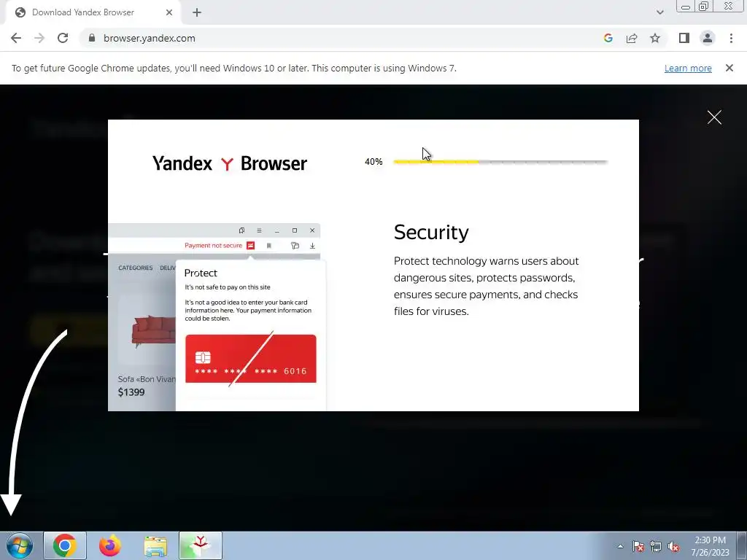Reload the current page
This screenshot has width=747, height=560.
click(63, 38)
